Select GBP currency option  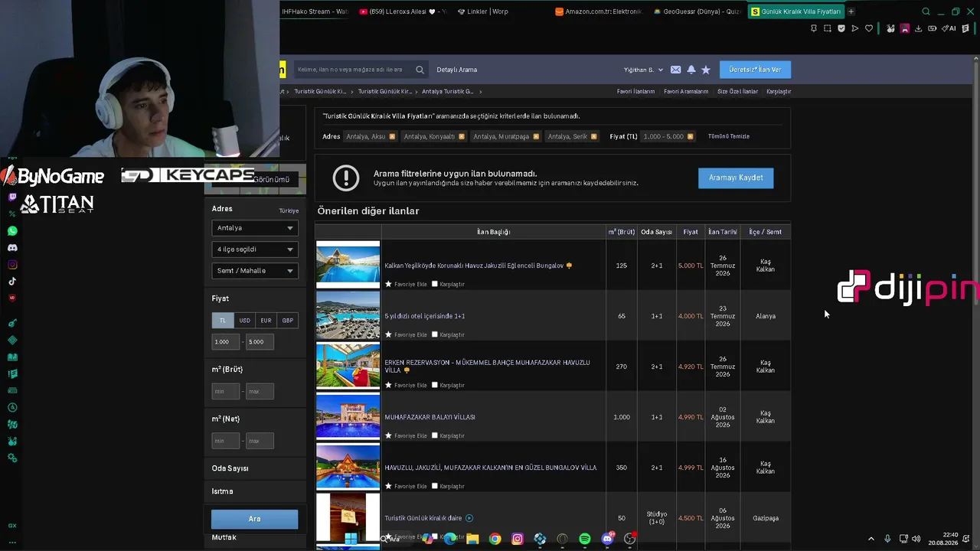(x=287, y=321)
